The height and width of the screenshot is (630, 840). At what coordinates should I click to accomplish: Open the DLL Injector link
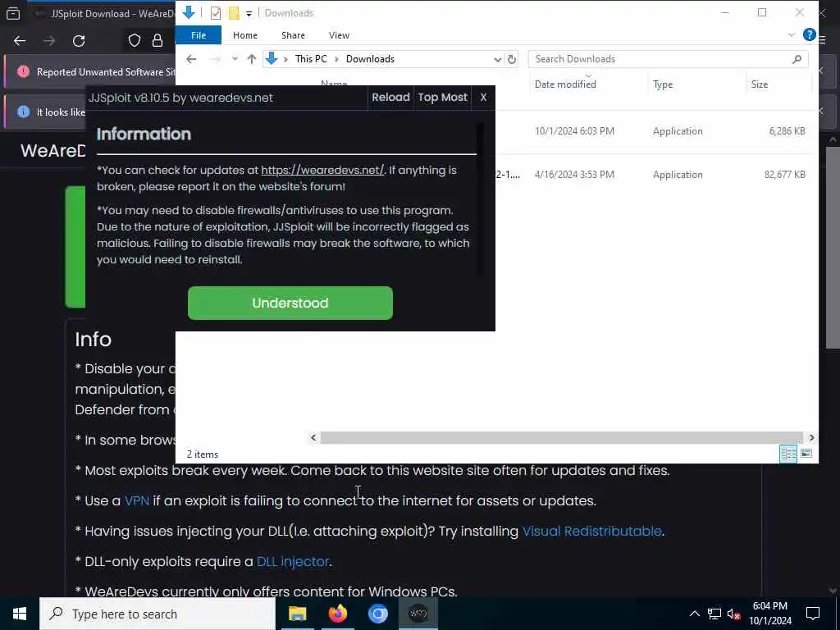pyautogui.click(x=293, y=561)
